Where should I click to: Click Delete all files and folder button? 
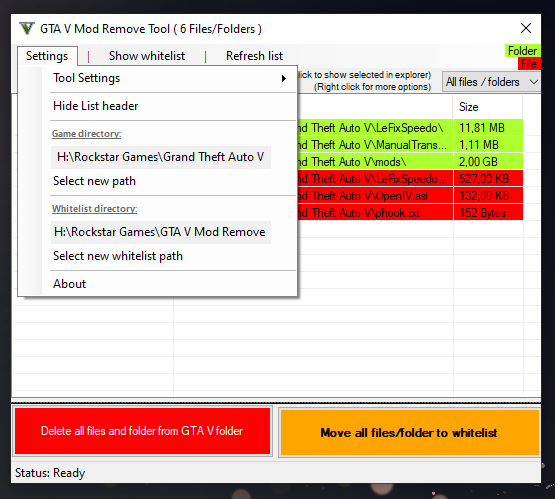coord(142,431)
